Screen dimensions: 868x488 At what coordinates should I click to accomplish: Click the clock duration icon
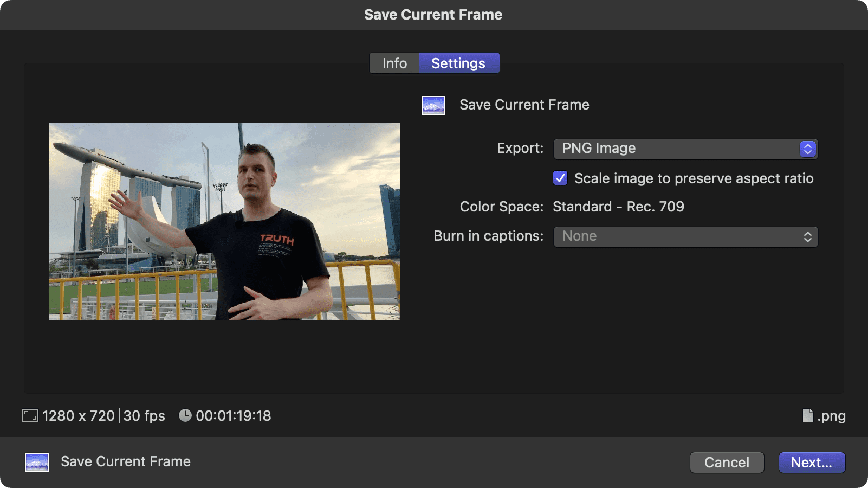click(x=185, y=415)
